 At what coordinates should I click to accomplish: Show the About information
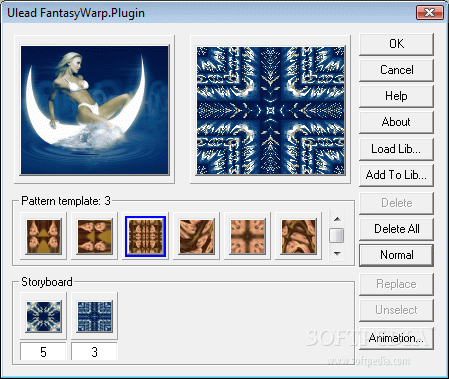[396, 122]
